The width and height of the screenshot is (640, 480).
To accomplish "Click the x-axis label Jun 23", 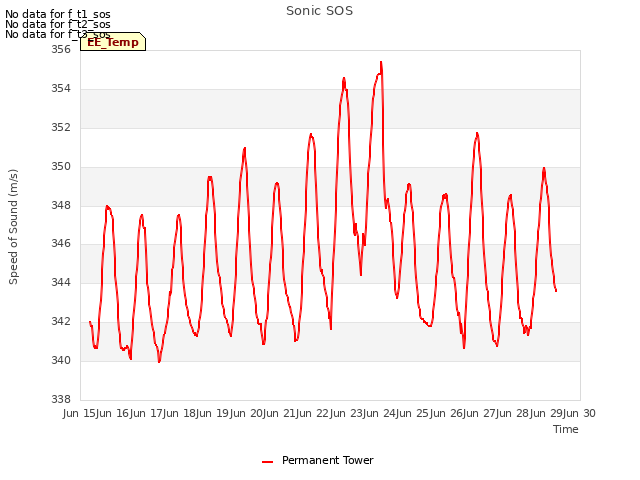I will (347, 413).
